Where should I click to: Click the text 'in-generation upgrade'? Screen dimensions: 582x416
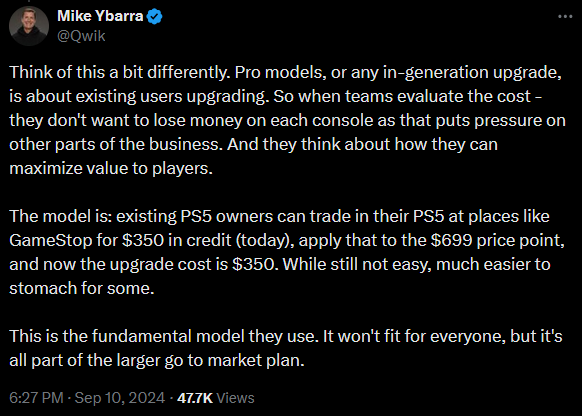pyautogui.click(x=471, y=73)
